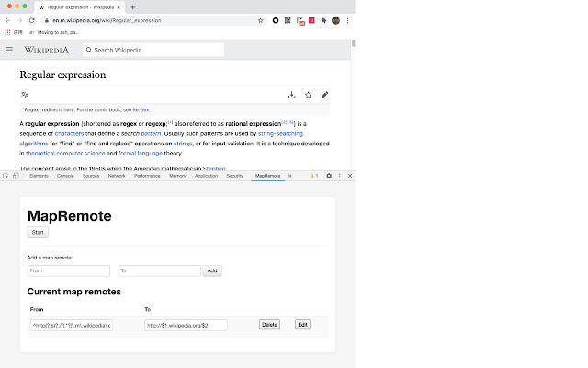The width and height of the screenshot is (588, 368).
Task: Open the Apps grid in bookmarks bar
Action: click(x=7, y=33)
